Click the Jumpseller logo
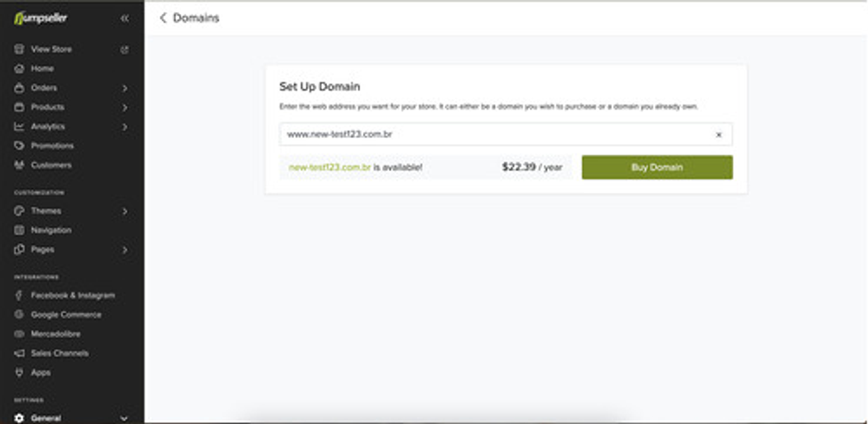The image size is (868, 424). pyautogui.click(x=40, y=18)
